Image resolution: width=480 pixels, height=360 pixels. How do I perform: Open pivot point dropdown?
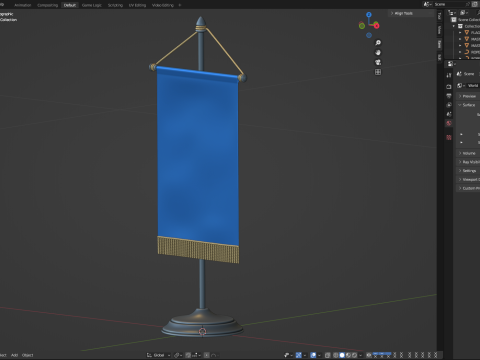pos(178,355)
